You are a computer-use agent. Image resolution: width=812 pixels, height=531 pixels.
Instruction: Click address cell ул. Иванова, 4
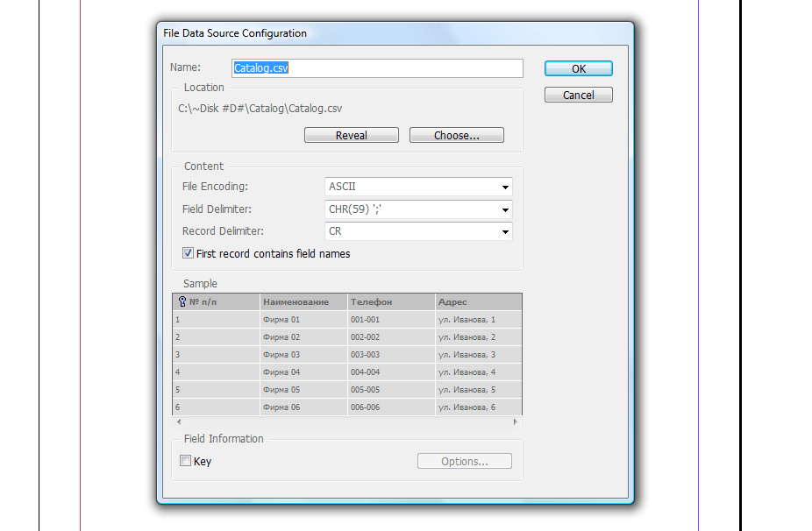click(x=479, y=372)
